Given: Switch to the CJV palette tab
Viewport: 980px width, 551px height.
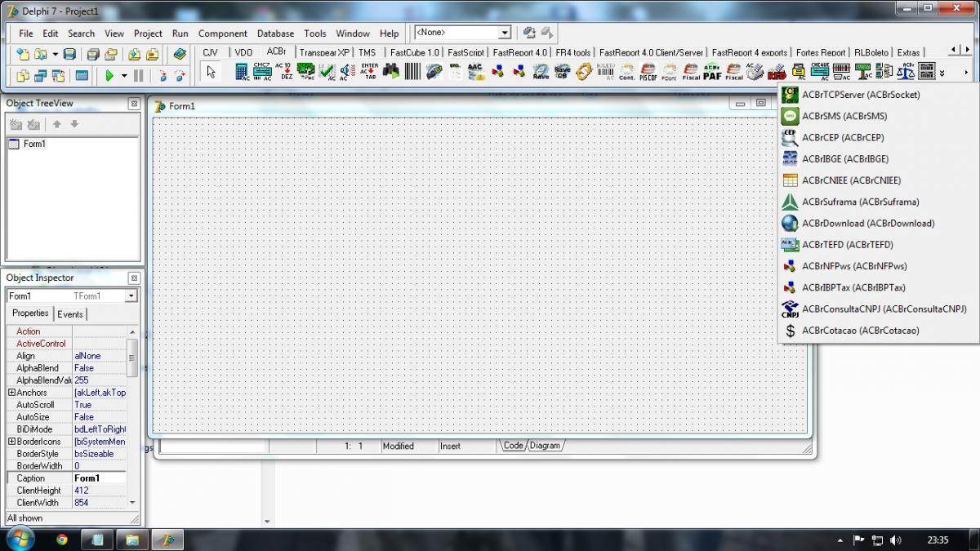Looking at the screenshot, I should 211,52.
